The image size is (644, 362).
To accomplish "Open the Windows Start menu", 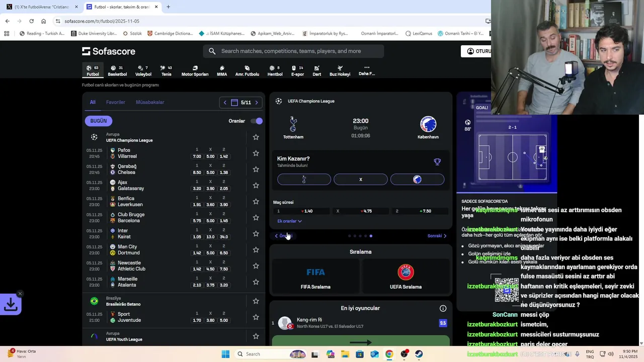I will 225,354.
